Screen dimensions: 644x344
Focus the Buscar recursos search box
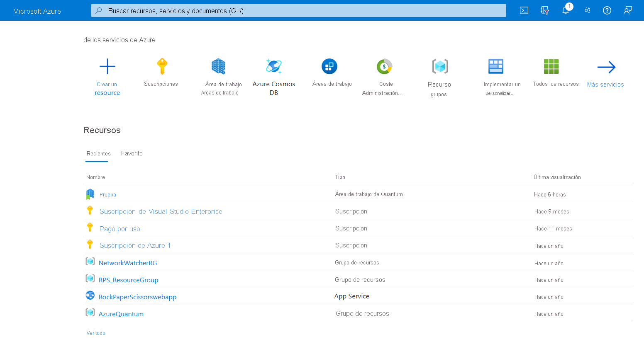point(299,10)
